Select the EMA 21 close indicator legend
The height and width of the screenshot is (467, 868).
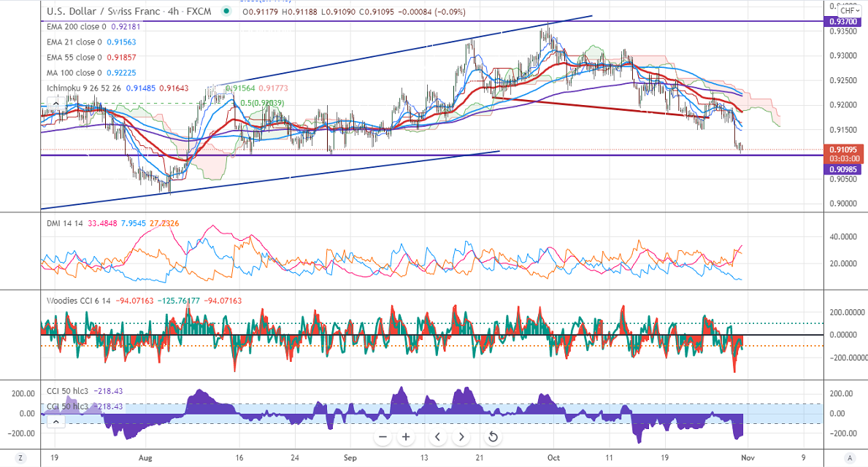74,42
